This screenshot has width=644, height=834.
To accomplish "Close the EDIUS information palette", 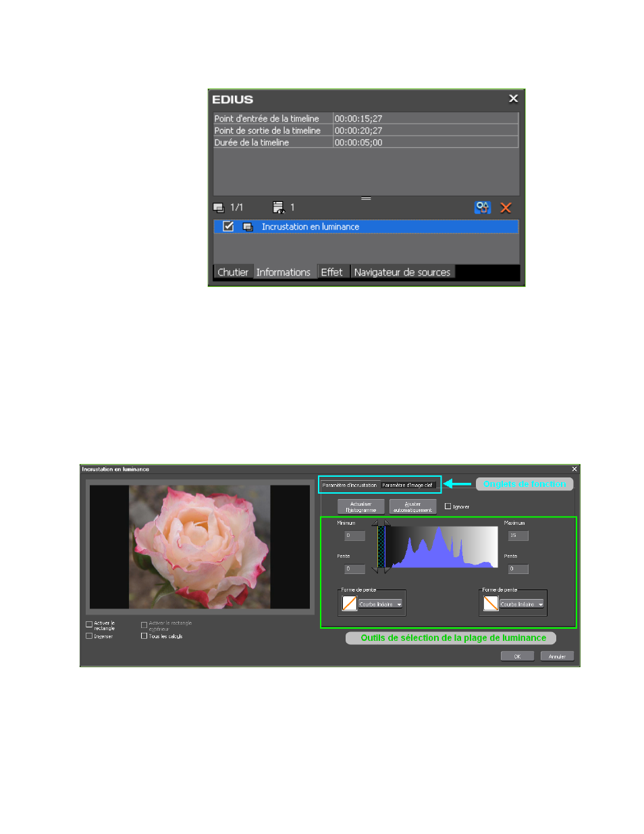I will [513, 99].
